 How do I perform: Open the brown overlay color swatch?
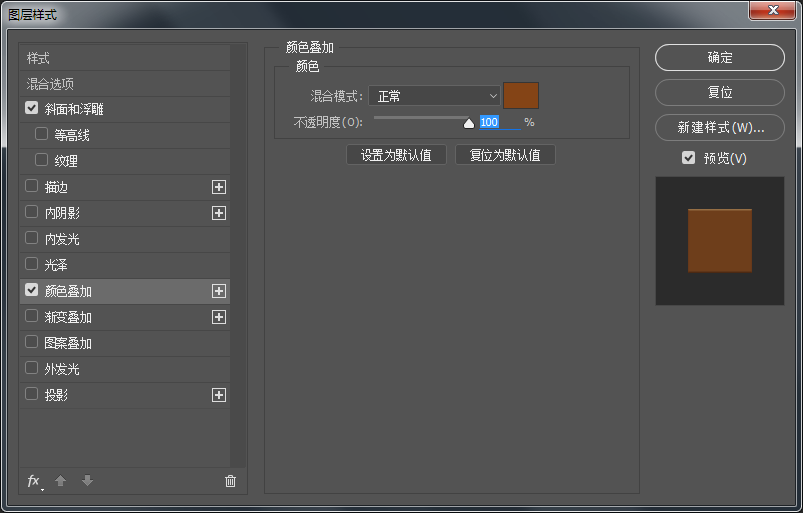521,96
